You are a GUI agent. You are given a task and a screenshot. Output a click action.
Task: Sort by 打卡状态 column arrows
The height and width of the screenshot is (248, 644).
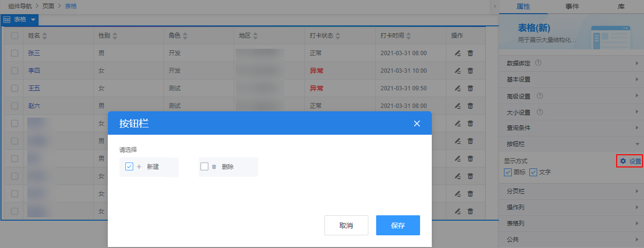[338, 36]
